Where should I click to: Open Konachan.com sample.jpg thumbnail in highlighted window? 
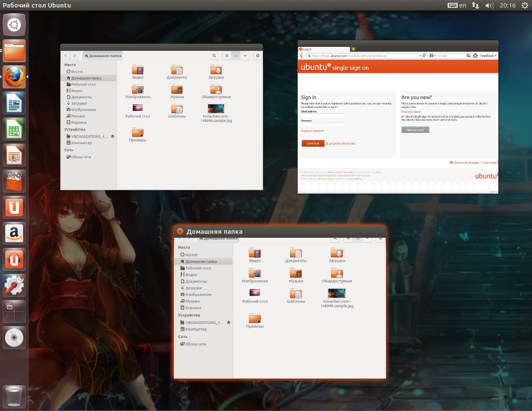[337, 298]
